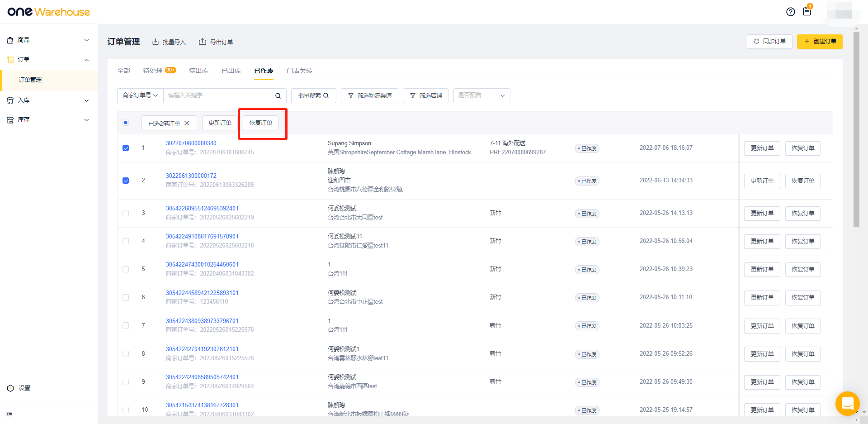Open 设置 settings icon in sidebar
The width and height of the screenshot is (868, 424).
(10, 388)
